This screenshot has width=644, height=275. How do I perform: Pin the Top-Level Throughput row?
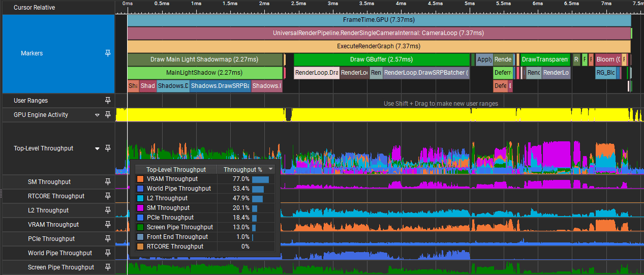click(108, 148)
